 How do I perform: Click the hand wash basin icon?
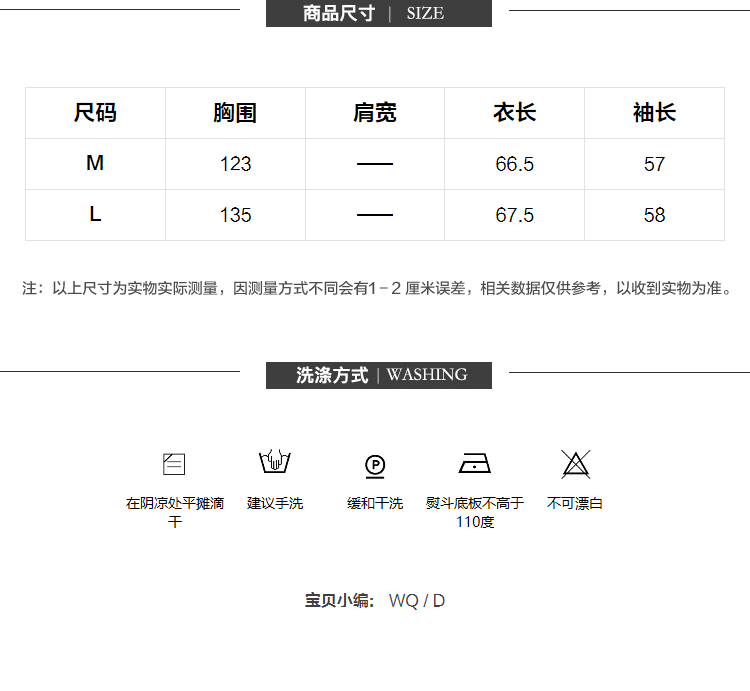[x=275, y=463]
